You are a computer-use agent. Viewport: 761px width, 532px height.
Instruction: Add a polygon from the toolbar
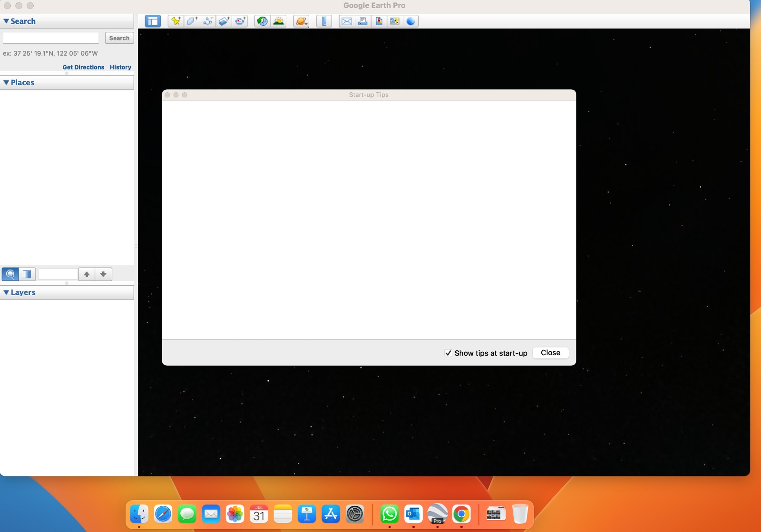click(x=192, y=21)
